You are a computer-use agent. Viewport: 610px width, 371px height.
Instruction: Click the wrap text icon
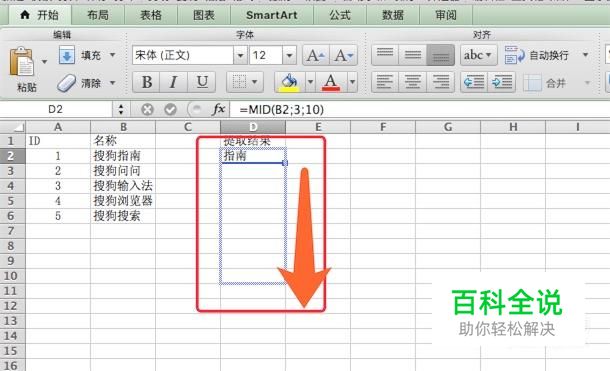[515, 55]
